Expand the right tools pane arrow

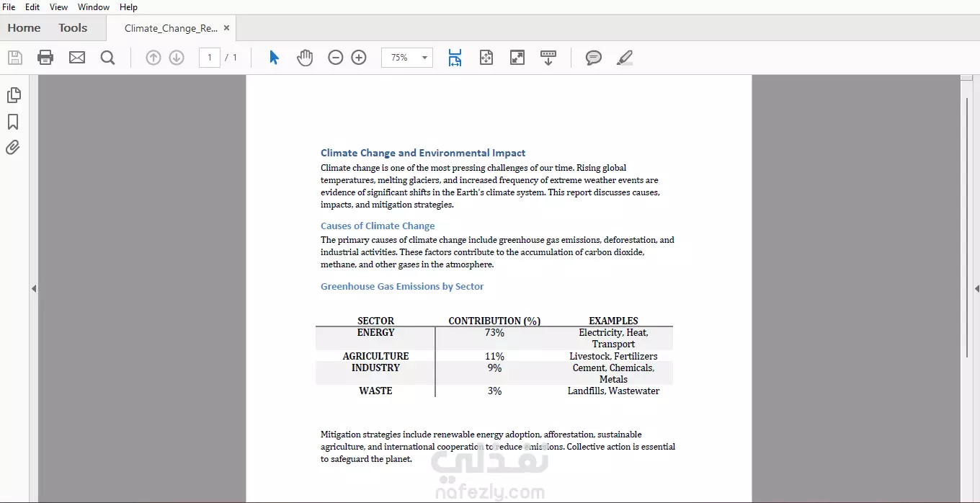976,288
